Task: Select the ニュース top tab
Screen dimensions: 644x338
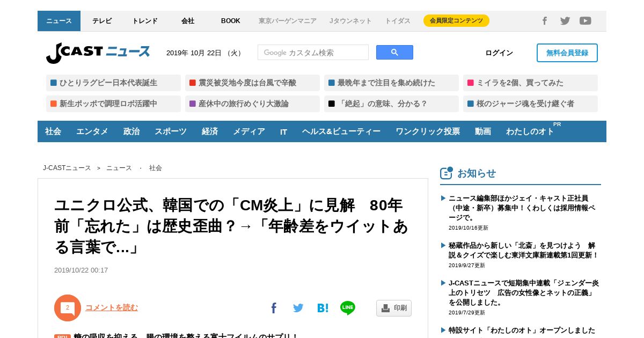Action: coord(59,21)
